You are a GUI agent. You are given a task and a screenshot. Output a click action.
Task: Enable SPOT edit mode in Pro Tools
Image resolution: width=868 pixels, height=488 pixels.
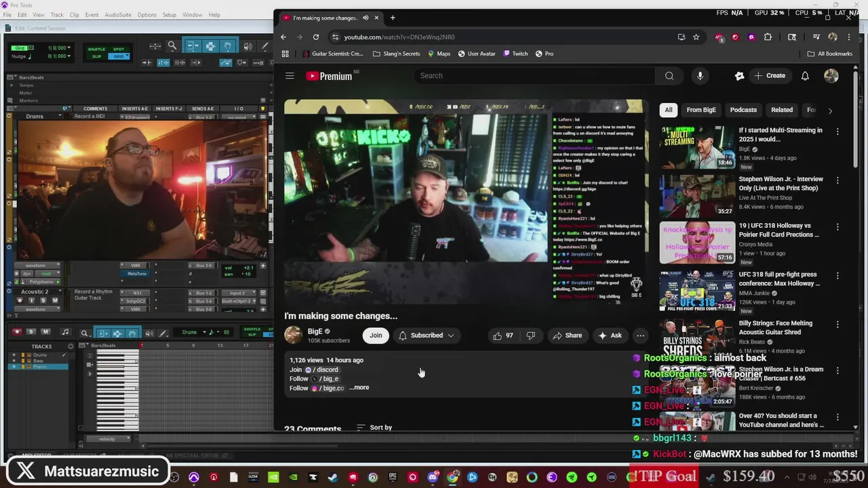118,49
